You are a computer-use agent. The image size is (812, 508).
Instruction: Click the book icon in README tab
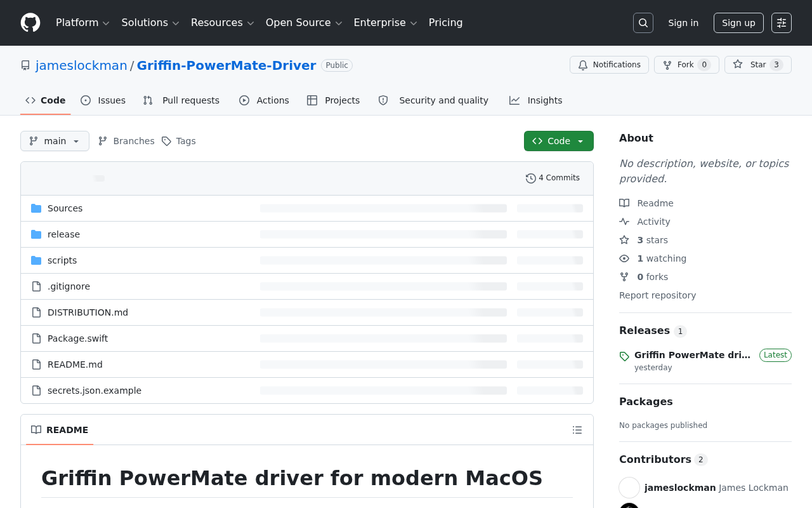pos(36,430)
